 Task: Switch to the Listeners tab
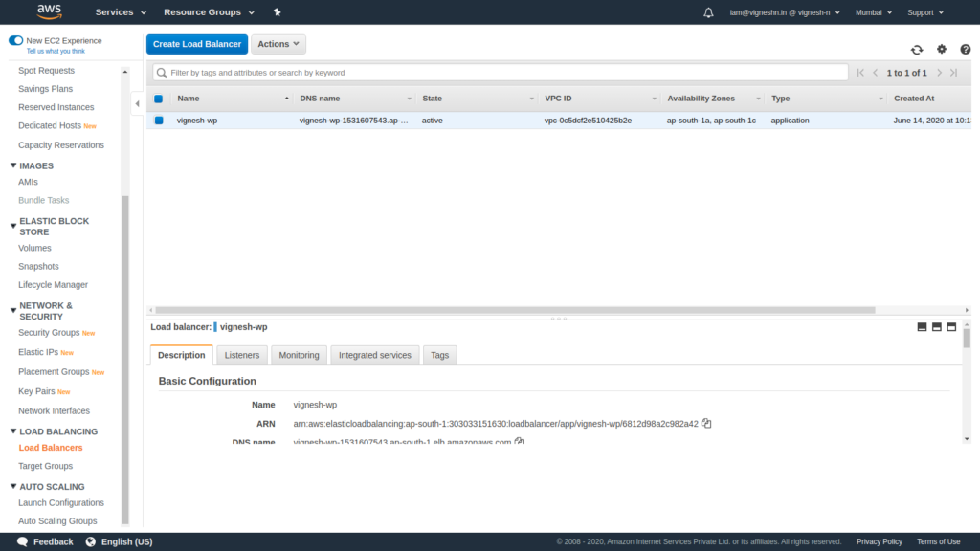coord(242,355)
